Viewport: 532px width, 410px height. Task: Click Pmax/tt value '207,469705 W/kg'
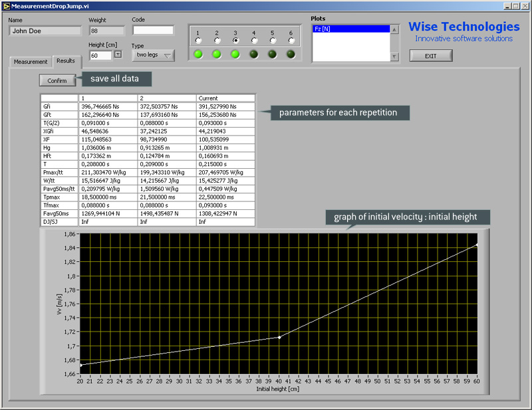point(225,172)
